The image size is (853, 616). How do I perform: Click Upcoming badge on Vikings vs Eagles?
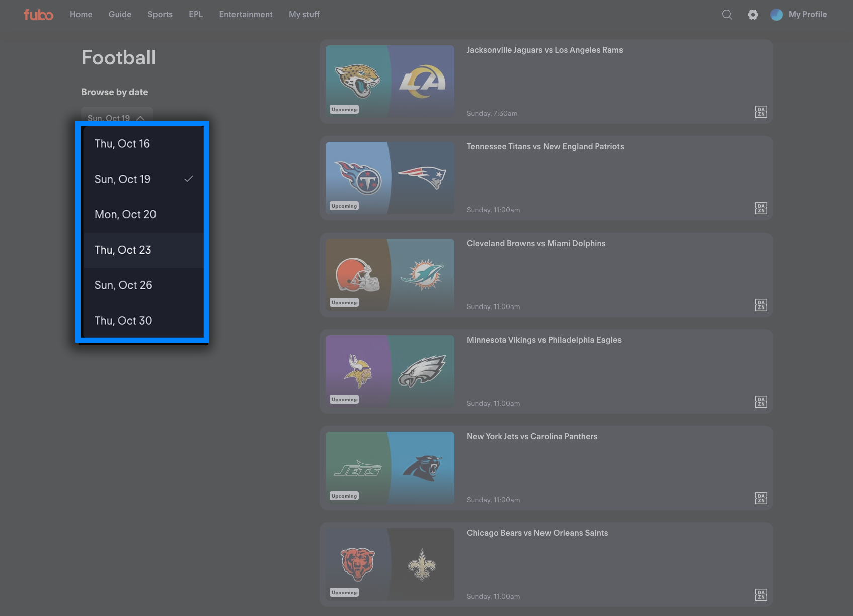(x=344, y=400)
